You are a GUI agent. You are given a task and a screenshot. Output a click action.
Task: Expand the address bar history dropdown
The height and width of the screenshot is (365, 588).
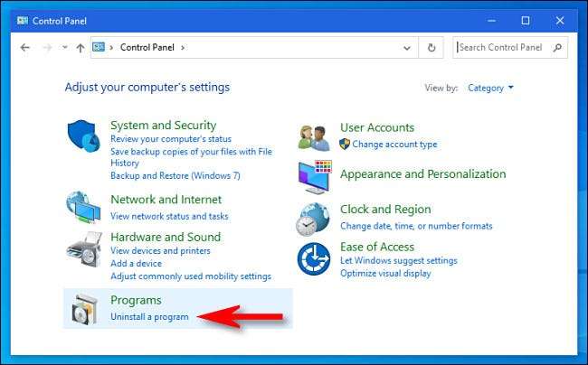(x=410, y=48)
